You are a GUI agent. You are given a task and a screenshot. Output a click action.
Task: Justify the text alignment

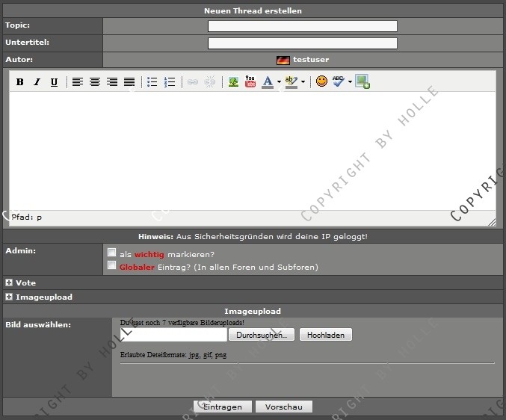pos(129,82)
